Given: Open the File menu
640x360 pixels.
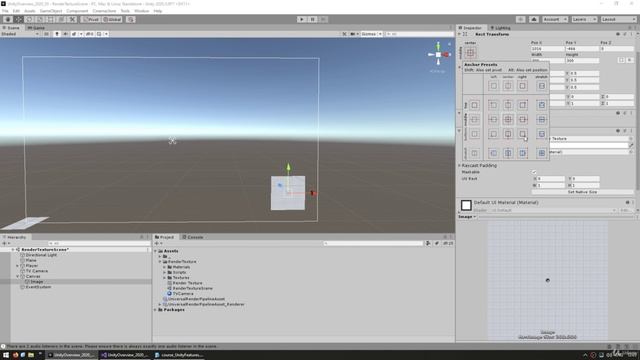Looking at the screenshot, I should [x=5, y=11].
